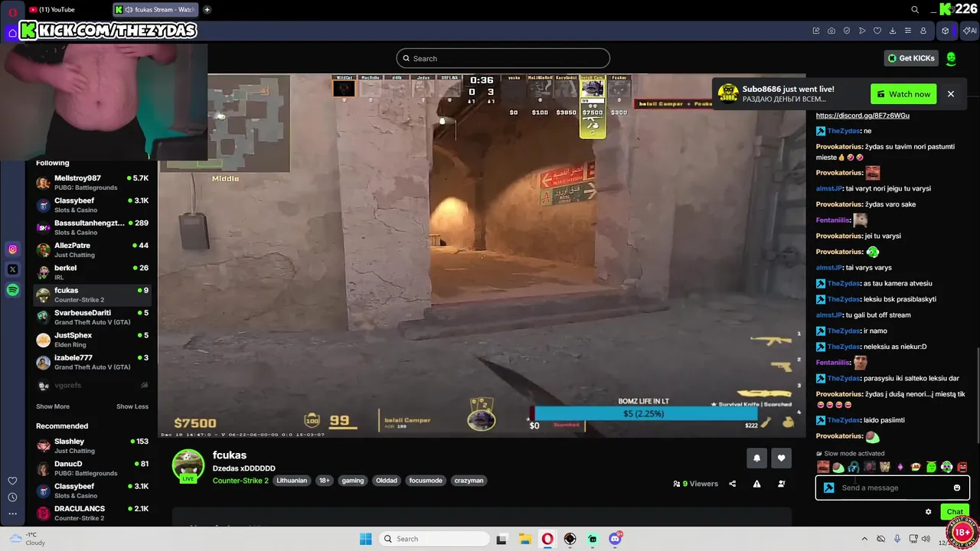Open a new browser tab with plus
980x551 pixels.
[x=207, y=10]
